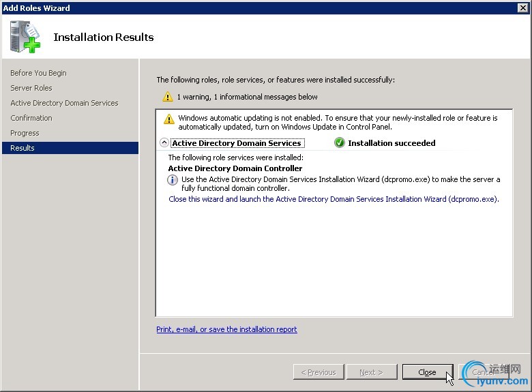Click the Close button
The image size is (532, 392).
pyautogui.click(x=428, y=372)
